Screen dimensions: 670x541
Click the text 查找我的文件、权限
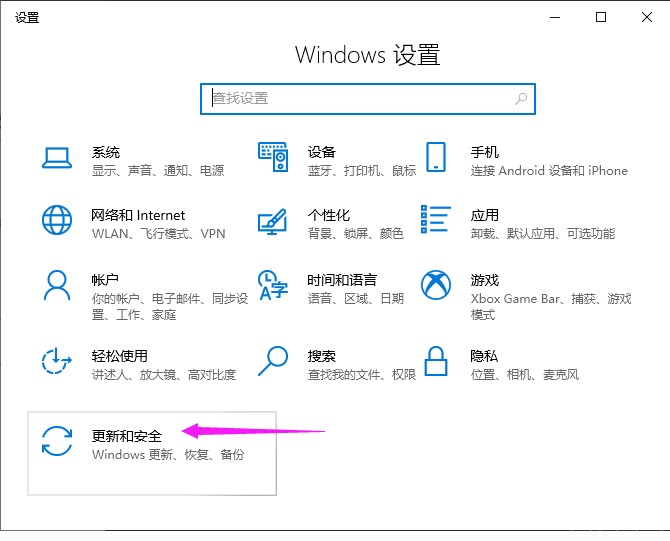point(362,374)
